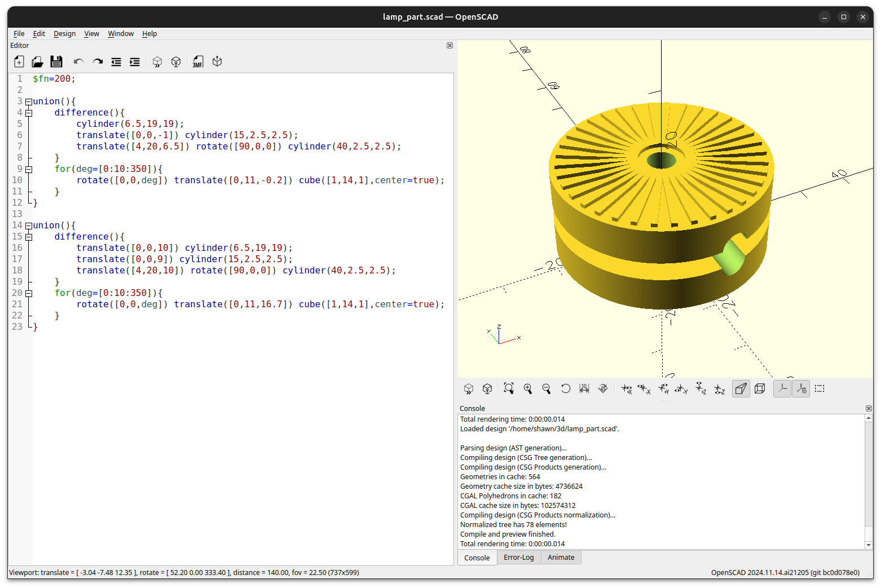Unindent the selected code

(116, 61)
